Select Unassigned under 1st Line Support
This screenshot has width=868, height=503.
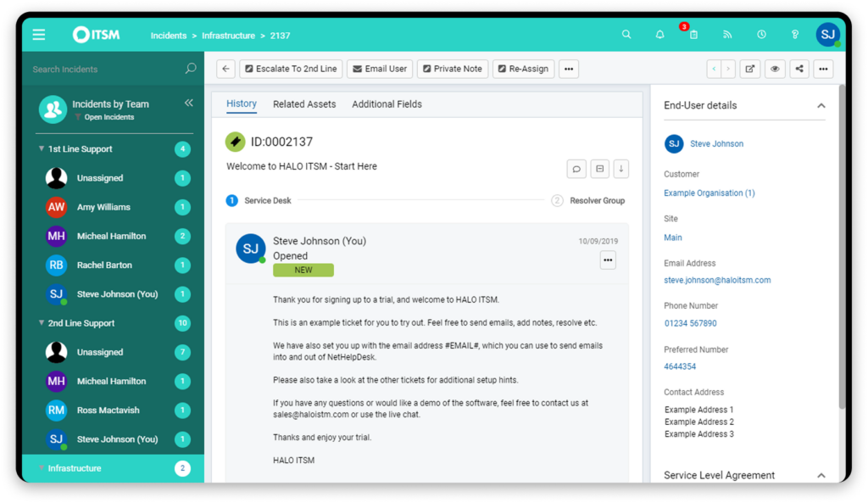[113, 178]
